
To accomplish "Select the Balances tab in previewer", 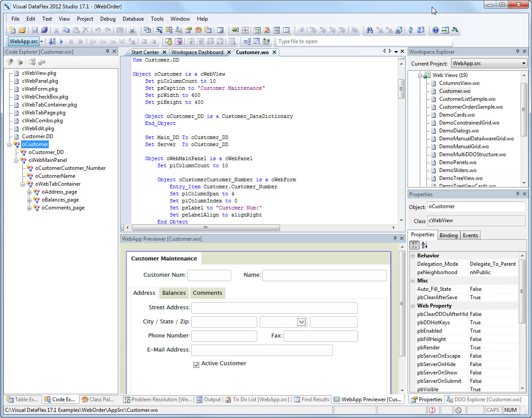I will pyautogui.click(x=174, y=293).
